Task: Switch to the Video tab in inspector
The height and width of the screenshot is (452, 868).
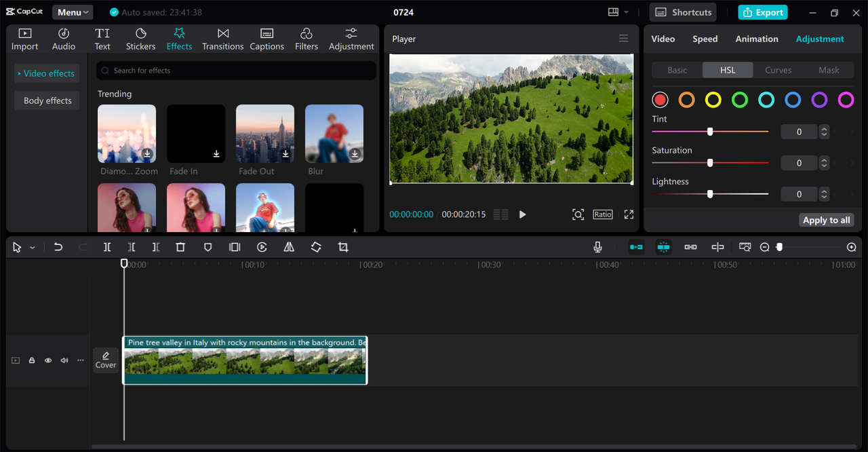Action: (663, 39)
